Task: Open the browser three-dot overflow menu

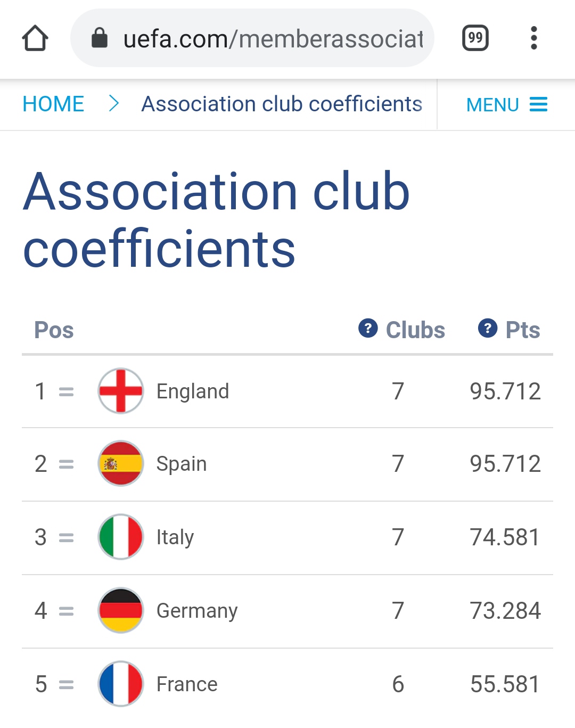Action: [x=534, y=38]
